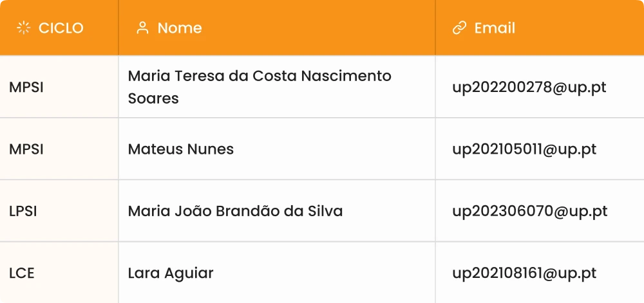The height and width of the screenshot is (303, 644).
Task: Select the Email column header label
Action: (x=495, y=28)
